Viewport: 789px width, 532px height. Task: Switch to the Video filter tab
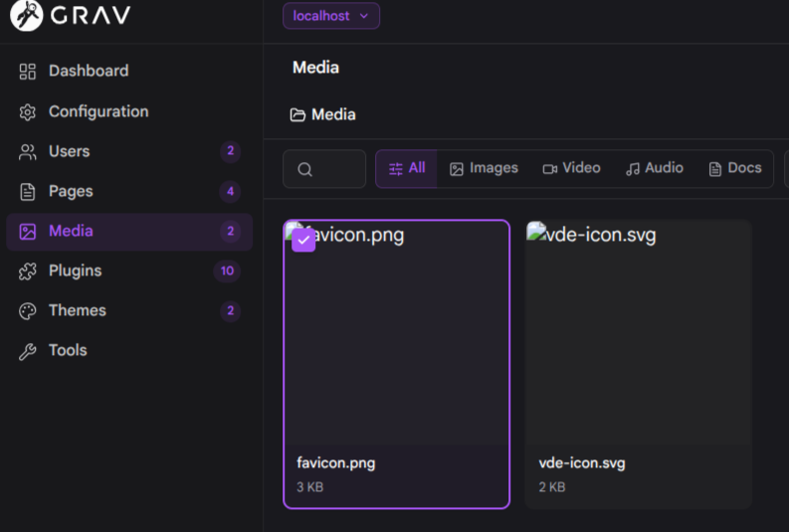(x=571, y=168)
